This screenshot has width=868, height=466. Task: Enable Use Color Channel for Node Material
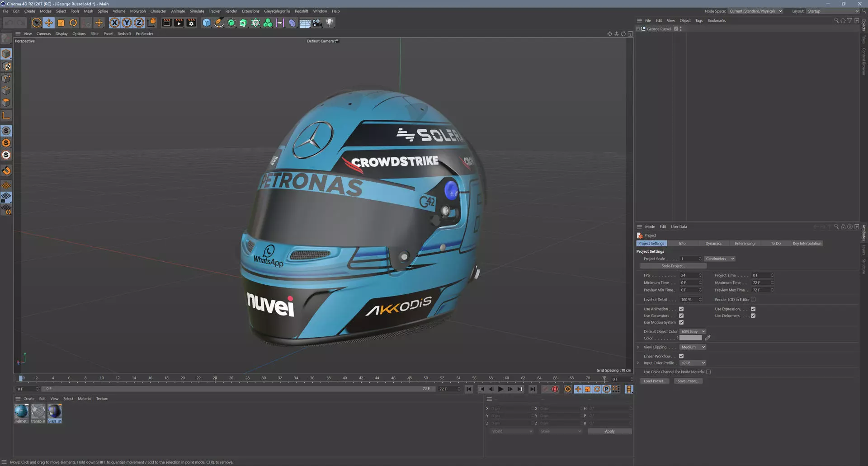pyautogui.click(x=708, y=372)
